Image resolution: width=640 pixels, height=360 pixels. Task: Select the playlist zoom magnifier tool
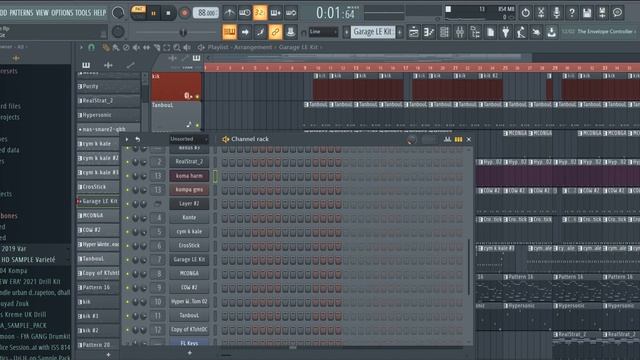(x=177, y=48)
